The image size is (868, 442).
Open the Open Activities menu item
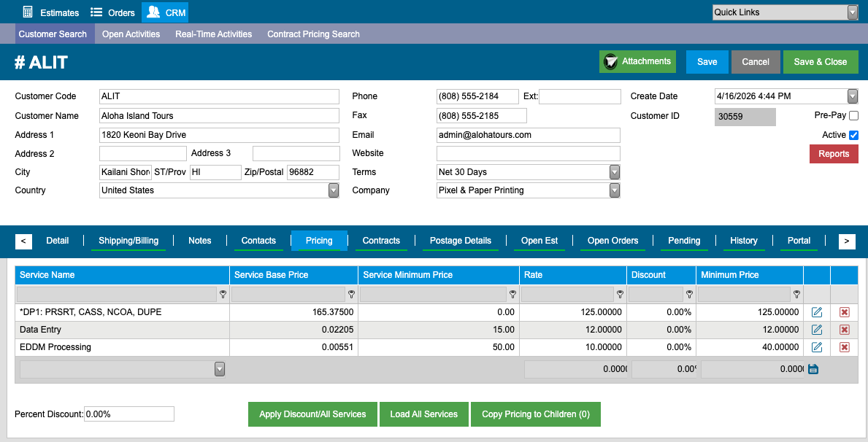131,34
